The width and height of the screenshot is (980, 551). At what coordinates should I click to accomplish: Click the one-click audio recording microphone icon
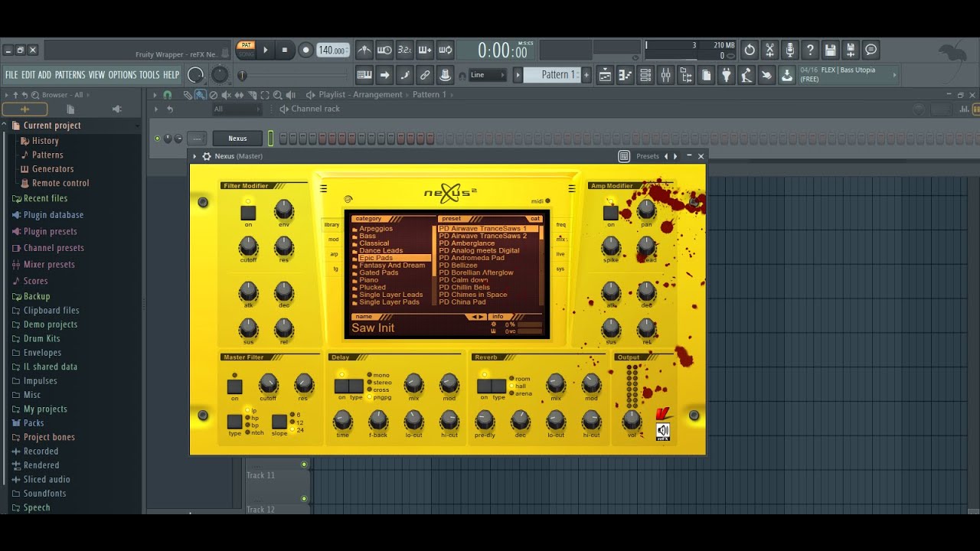789,50
